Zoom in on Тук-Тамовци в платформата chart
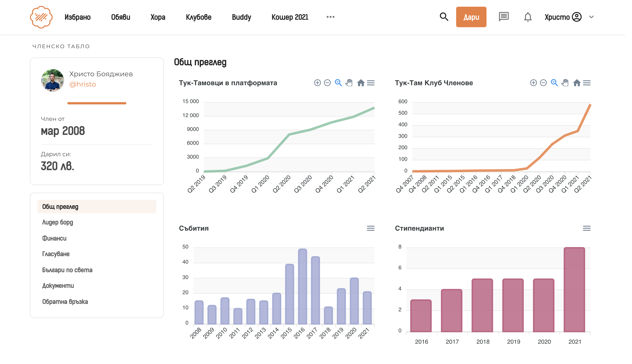Screen dimensions: 632x364 coord(317,83)
